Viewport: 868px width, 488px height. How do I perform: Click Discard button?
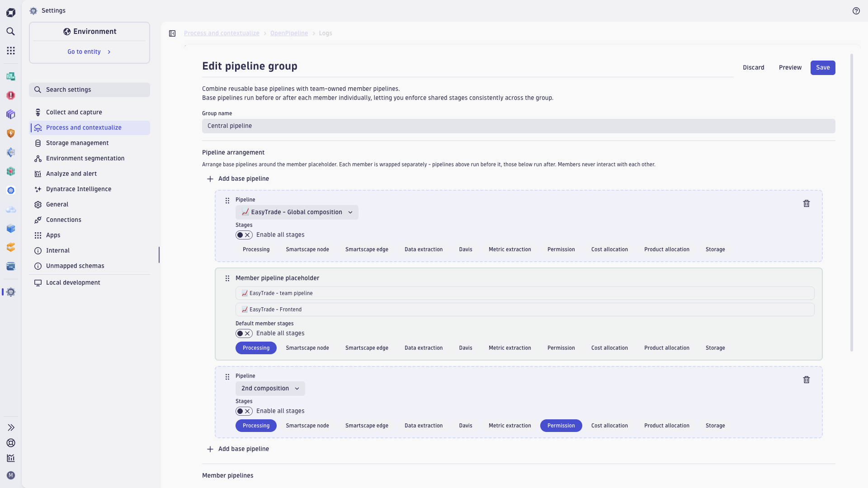click(x=753, y=68)
